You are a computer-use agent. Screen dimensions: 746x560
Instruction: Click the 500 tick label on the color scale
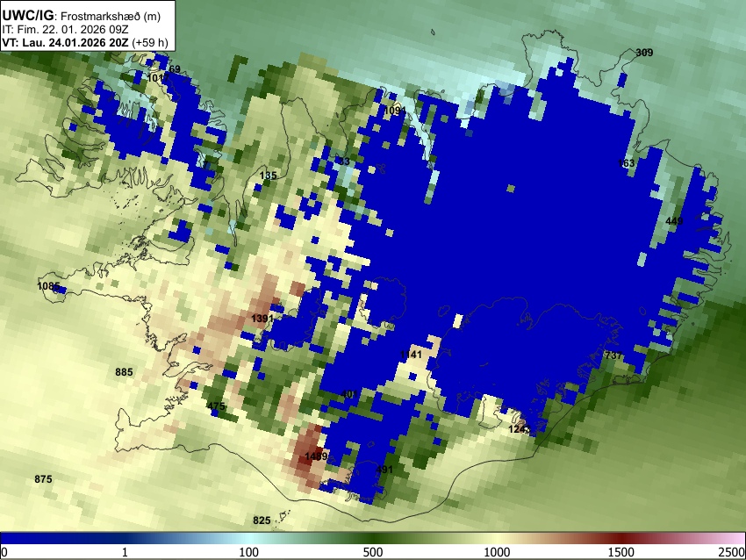point(373,552)
